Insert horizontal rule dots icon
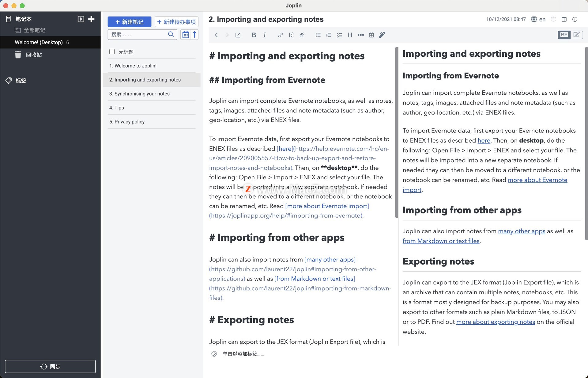 click(361, 35)
